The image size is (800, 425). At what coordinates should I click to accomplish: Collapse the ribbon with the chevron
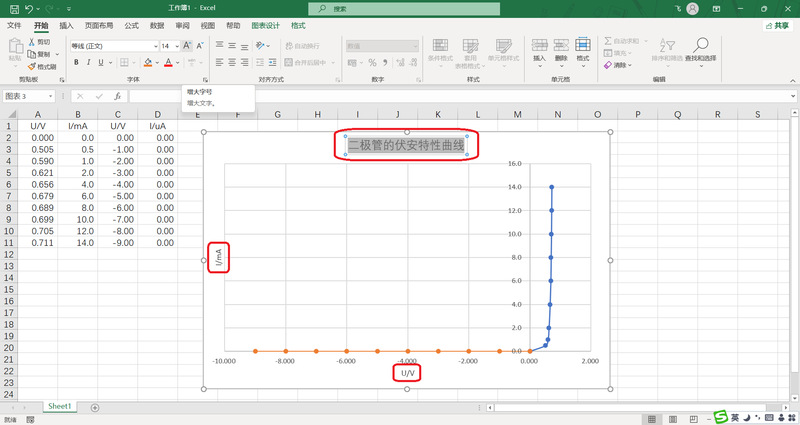coord(793,81)
